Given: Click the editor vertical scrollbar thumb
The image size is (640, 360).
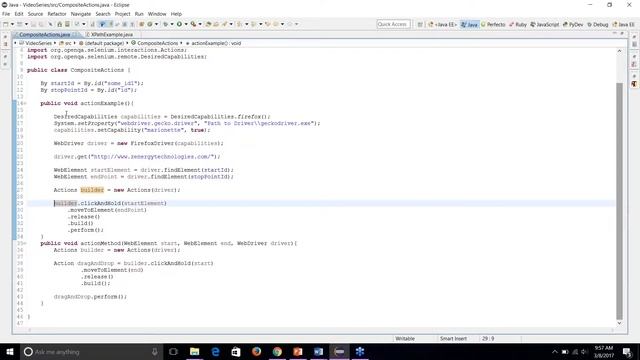Looking at the screenshot, I should (620, 201).
